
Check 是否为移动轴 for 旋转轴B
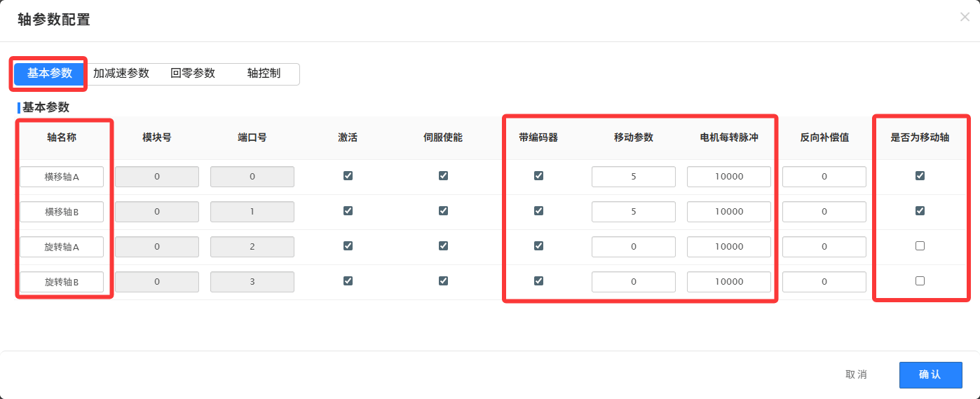[920, 281]
